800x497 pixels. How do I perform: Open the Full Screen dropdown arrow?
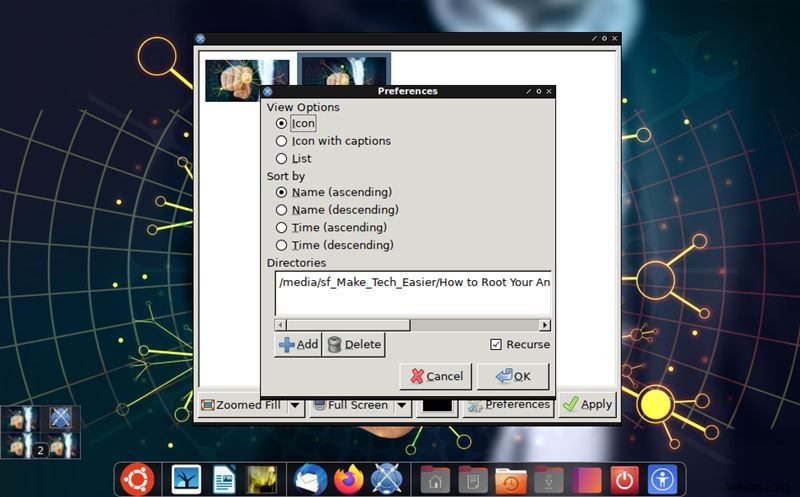point(403,406)
